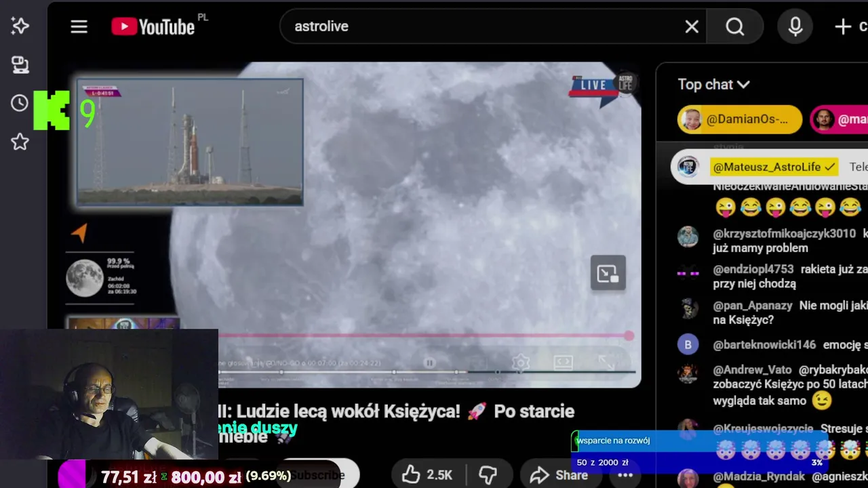Screen dimensions: 868x488
Task: Open the player settings gear
Action: 520,363
